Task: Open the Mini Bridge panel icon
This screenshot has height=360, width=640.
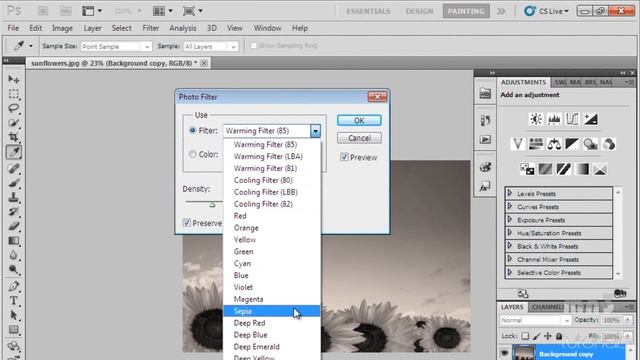Action: (x=485, y=93)
